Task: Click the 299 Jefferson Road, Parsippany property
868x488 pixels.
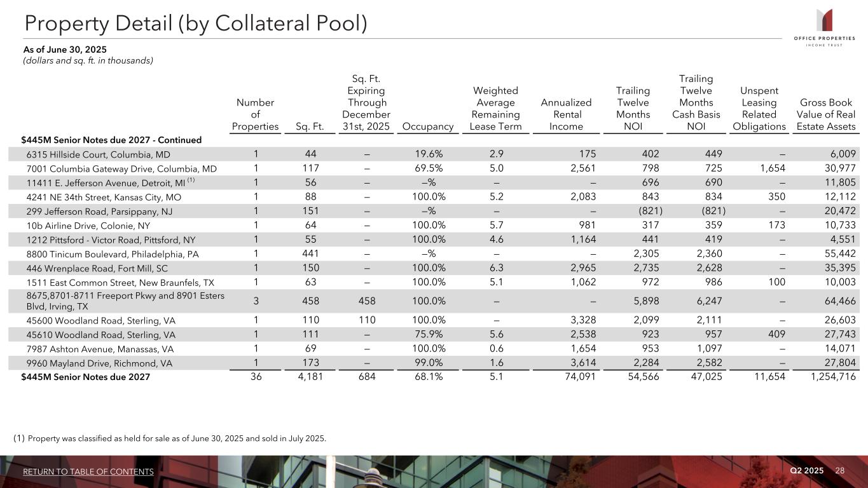Action: 99,212
